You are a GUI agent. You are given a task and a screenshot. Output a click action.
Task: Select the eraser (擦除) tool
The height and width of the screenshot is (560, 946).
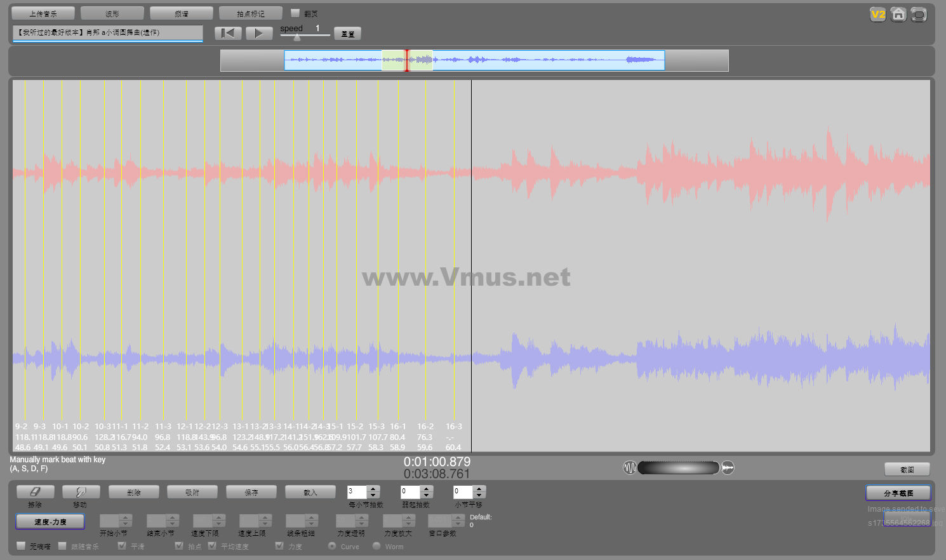35,492
